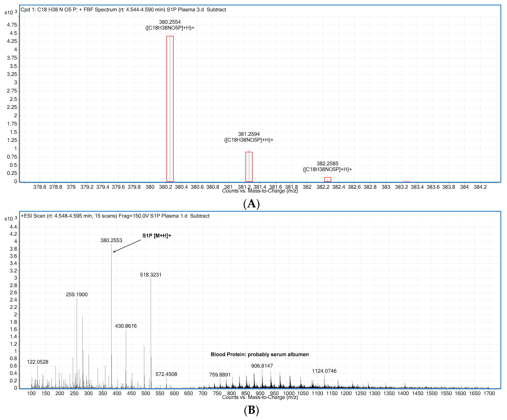
Task: Click the 572.4508 peak label
Action: point(166,374)
